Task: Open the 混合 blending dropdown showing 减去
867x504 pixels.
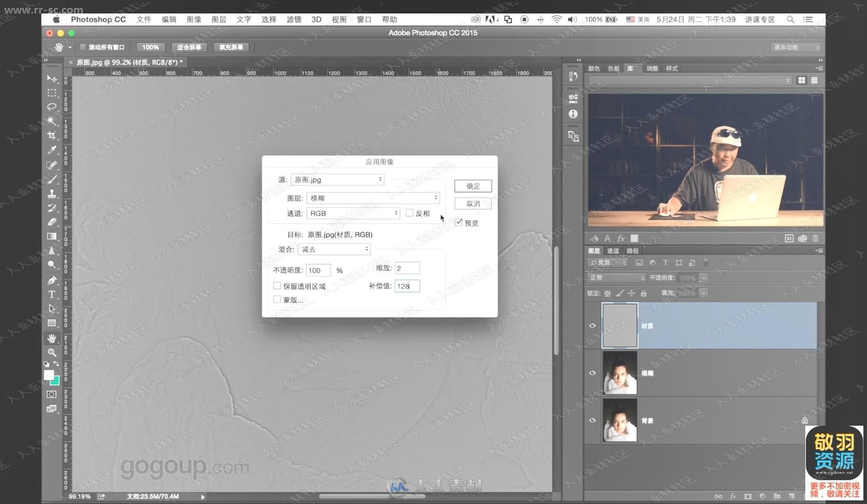Action: [x=334, y=249]
